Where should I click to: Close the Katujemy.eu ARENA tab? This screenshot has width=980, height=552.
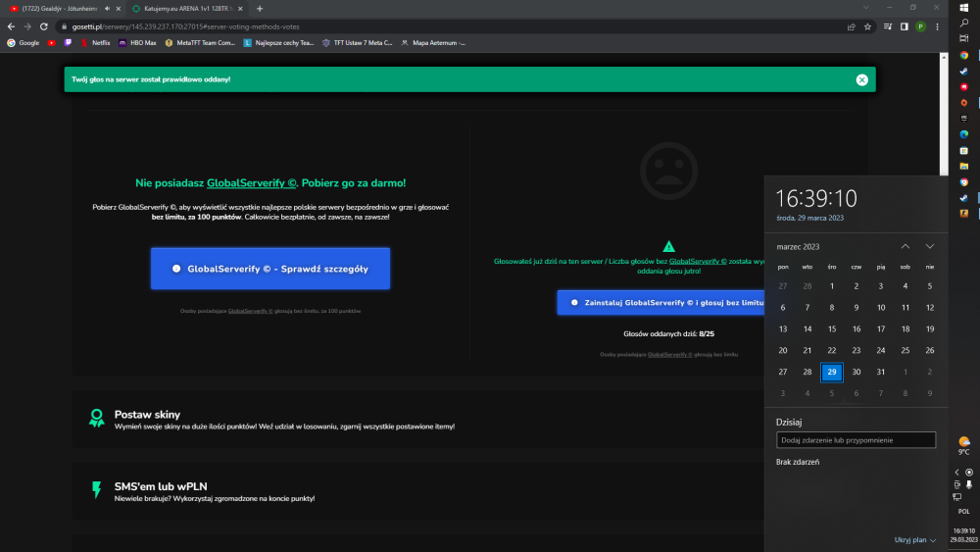click(x=240, y=9)
